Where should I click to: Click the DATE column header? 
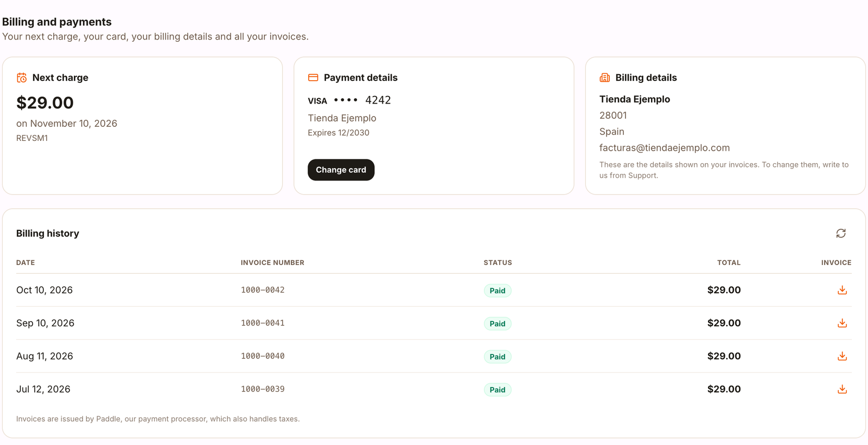point(25,262)
